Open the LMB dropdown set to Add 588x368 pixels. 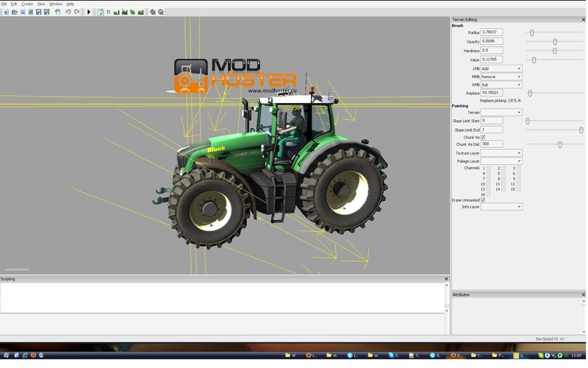[501, 68]
